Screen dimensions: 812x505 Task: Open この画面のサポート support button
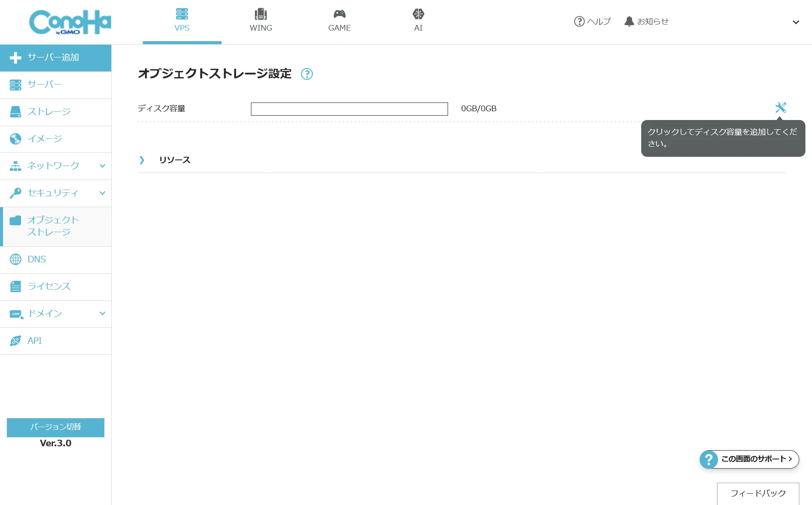coord(749,459)
